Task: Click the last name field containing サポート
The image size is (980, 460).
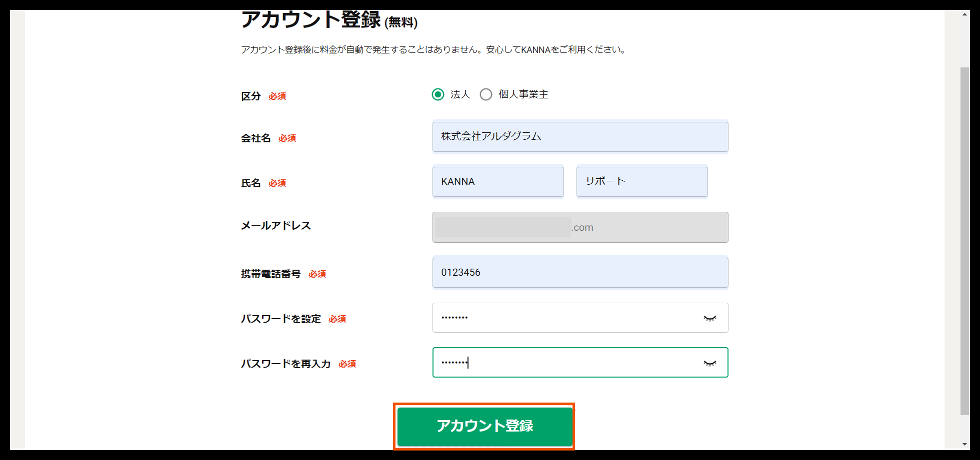Action: tap(641, 181)
